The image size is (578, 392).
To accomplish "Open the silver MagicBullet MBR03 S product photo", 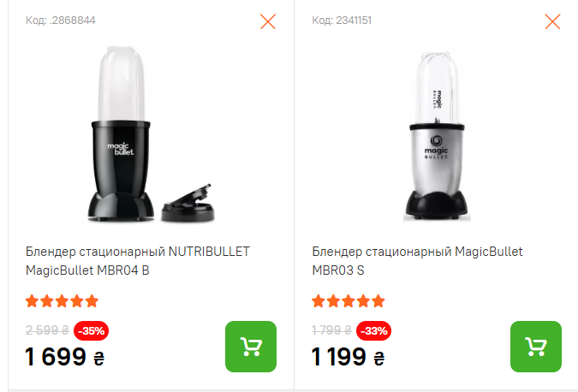I will (x=437, y=135).
